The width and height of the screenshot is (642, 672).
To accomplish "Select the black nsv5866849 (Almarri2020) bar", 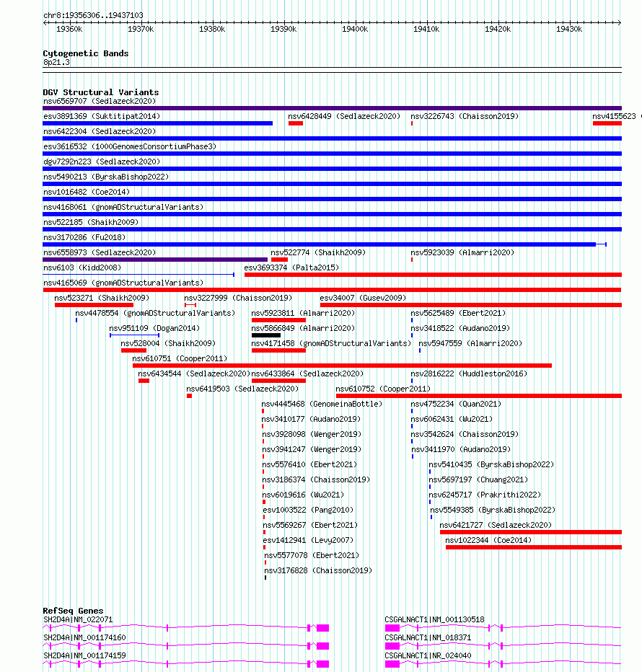I will [x=266, y=335].
